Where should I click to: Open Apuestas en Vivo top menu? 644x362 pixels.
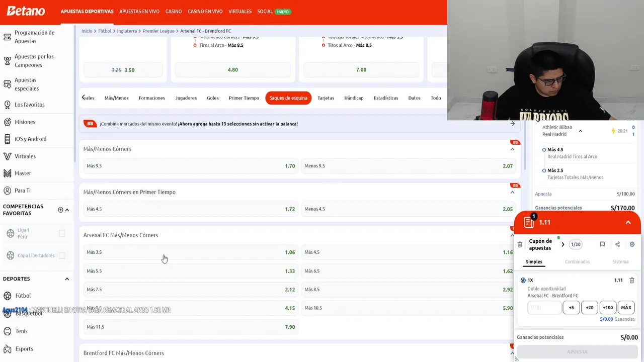click(139, 11)
